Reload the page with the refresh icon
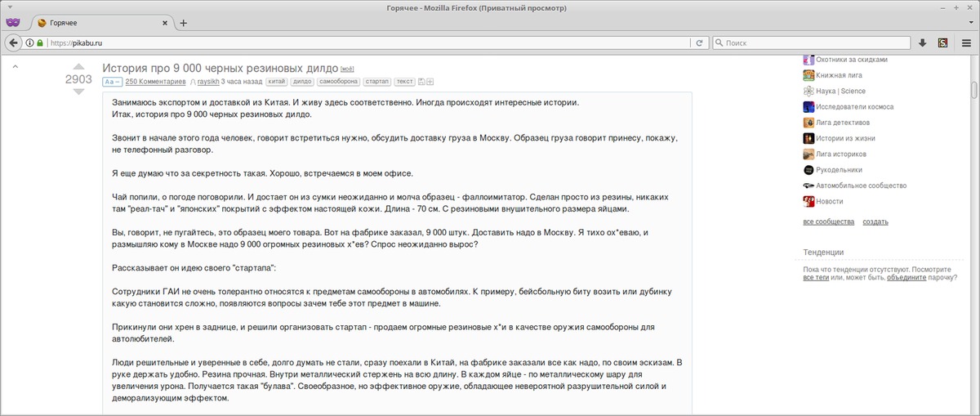 click(x=700, y=42)
